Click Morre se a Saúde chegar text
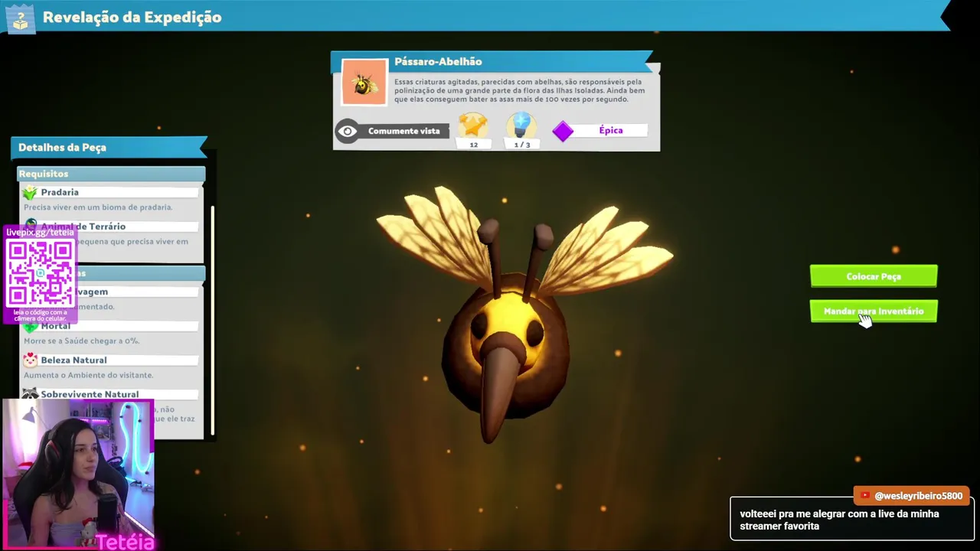 (x=81, y=341)
